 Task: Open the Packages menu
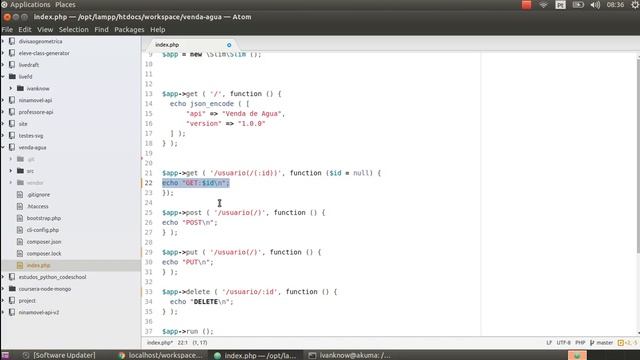(x=129, y=29)
